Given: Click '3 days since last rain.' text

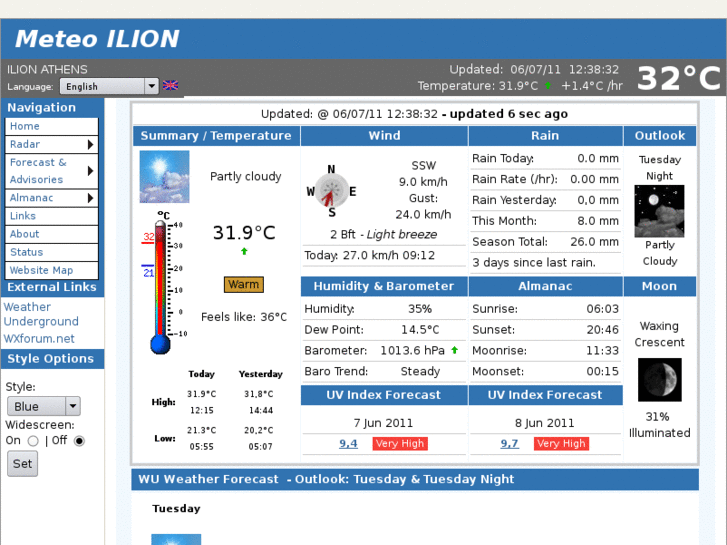Looking at the screenshot, I should coord(534,263).
